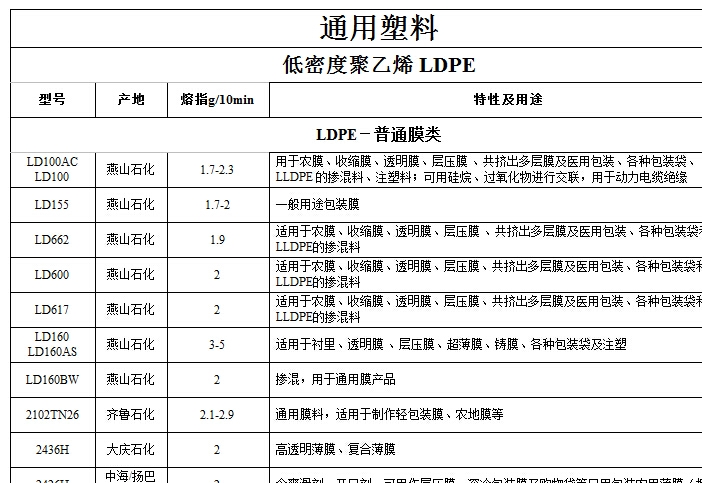The width and height of the screenshot is (702, 483).
Task: Select the 齐鲁石化 origin cell
Action: coord(131,414)
